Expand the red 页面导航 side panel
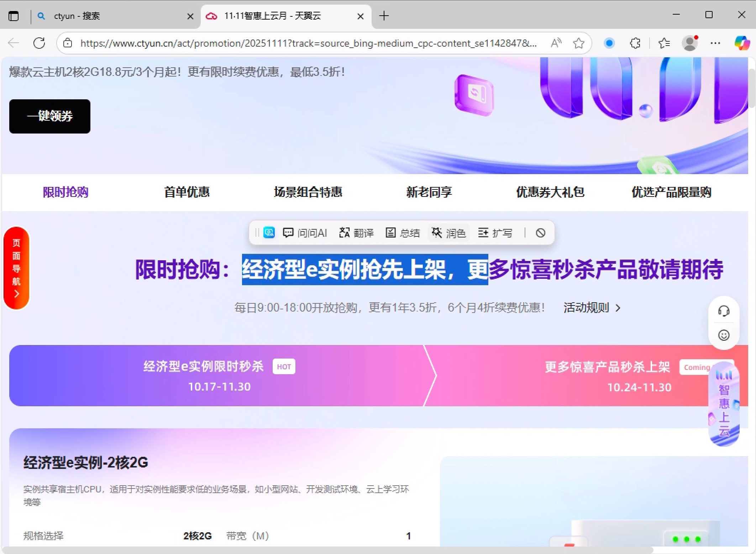The height and width of the screenshot is (554, 756). [x=16, y=268]
